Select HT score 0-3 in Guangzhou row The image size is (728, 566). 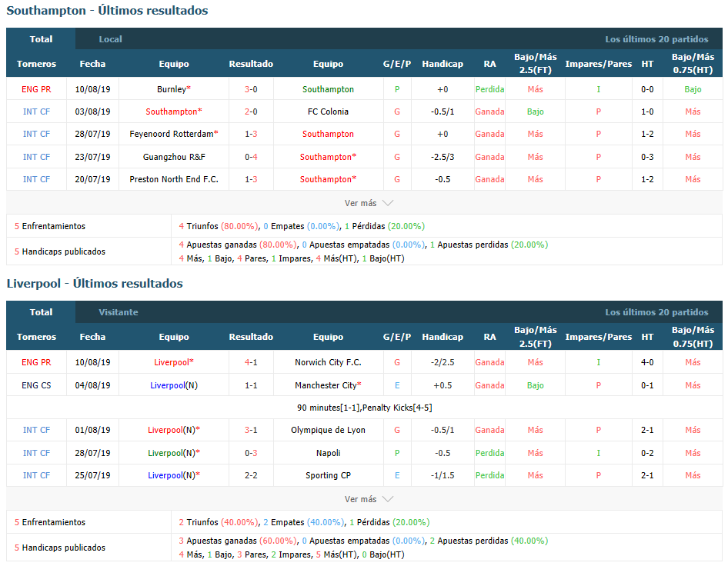[647, 157]
